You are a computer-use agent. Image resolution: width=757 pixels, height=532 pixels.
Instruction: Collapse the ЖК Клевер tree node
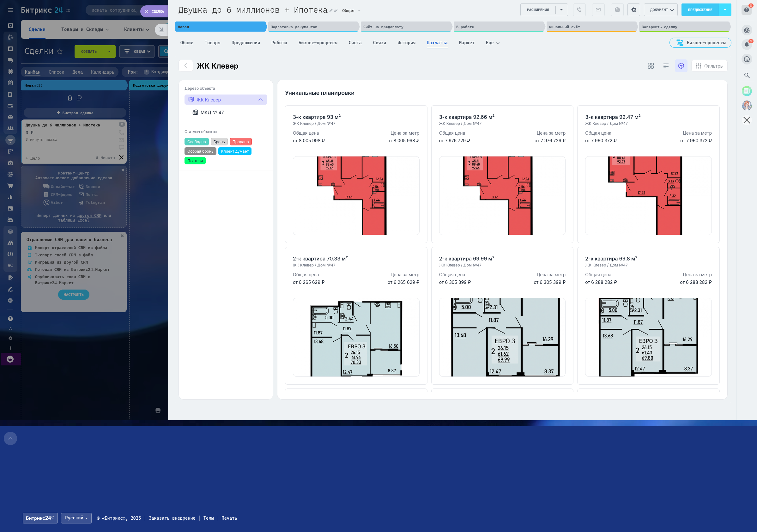click(x=260, y=100)
